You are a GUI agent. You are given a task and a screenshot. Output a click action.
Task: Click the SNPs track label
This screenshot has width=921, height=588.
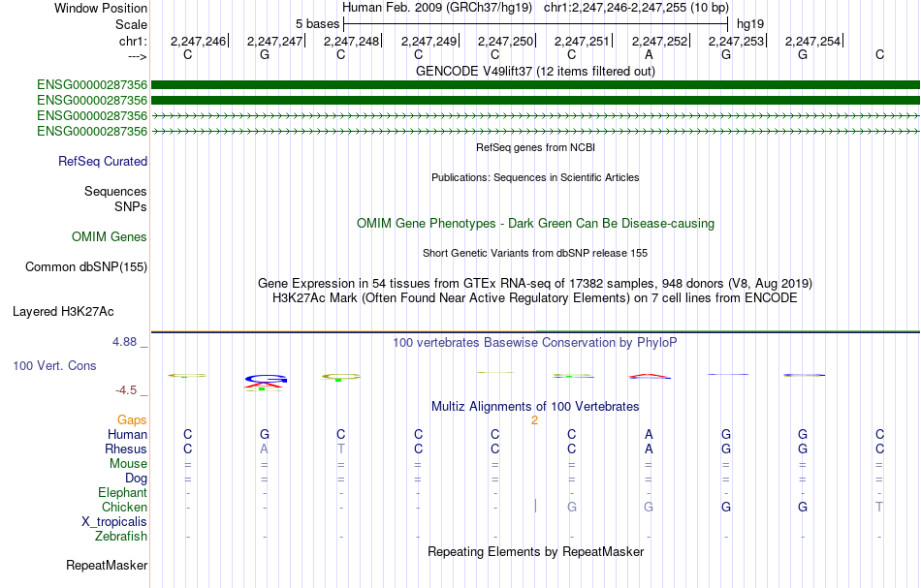pyautogui.click(x=131, y=206)
